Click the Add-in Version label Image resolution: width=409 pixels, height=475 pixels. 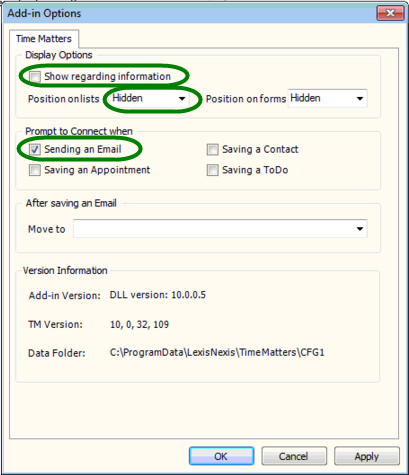click(x=64, y=296)
